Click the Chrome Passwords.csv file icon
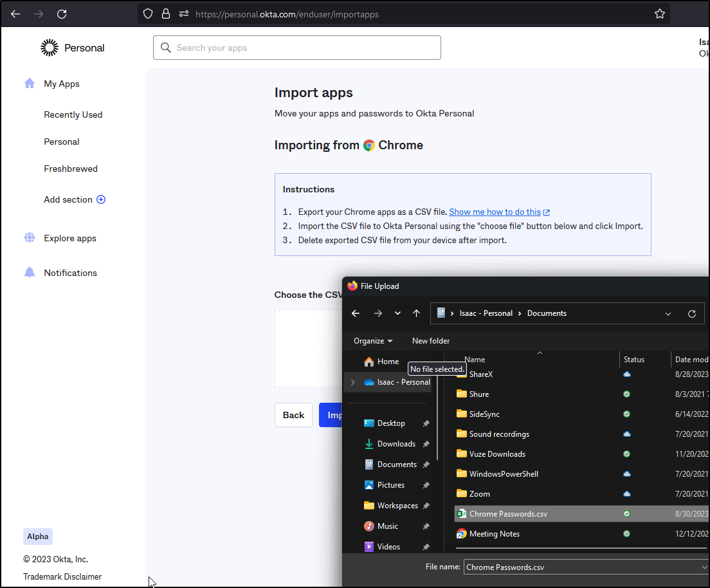Image resolution: width=710 pixels, height=588 pixels. [461, 514]
